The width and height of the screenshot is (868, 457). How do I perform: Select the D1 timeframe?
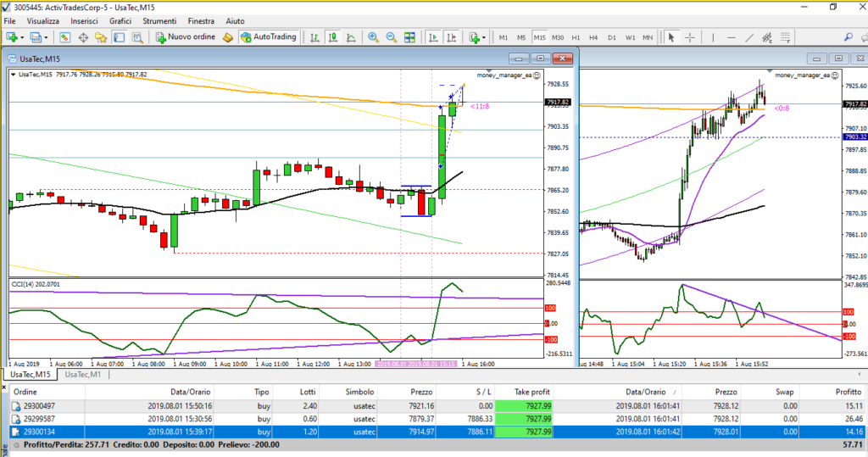click(612, 37)
